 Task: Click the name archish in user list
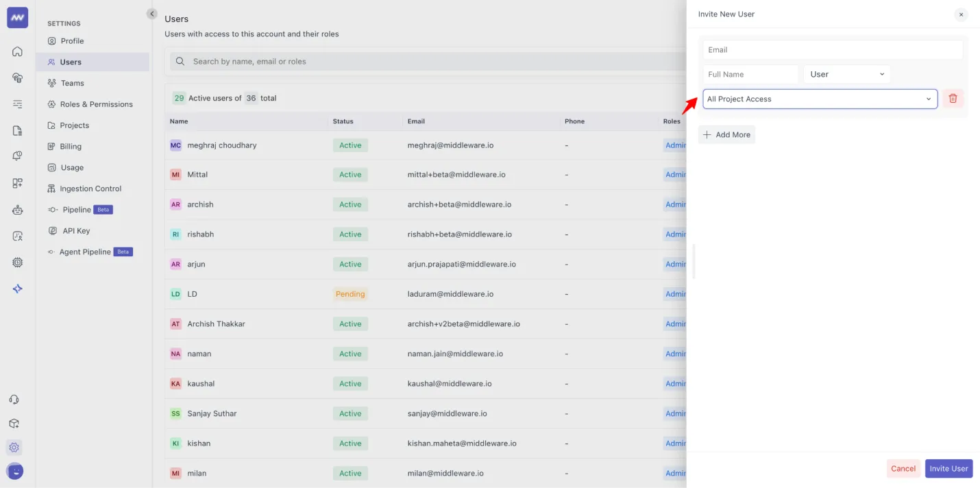[201, 204]
